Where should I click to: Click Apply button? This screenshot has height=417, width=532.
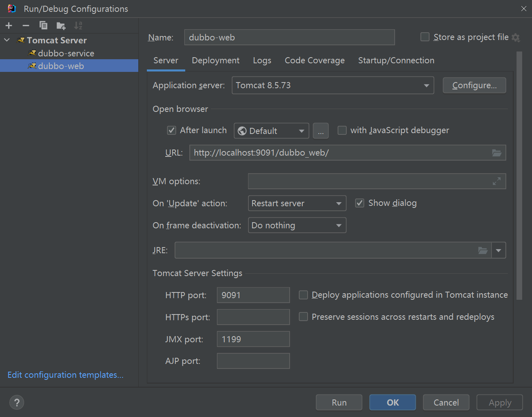(500, 402)
